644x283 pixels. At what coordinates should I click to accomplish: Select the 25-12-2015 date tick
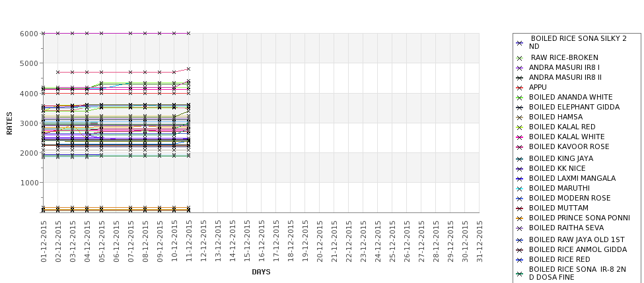392,241
